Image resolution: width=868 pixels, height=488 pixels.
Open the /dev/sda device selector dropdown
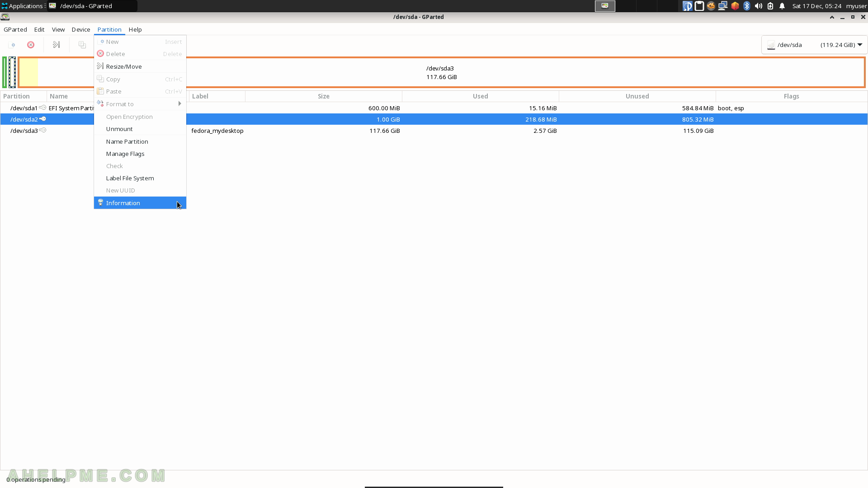click(x=815, y=45)
